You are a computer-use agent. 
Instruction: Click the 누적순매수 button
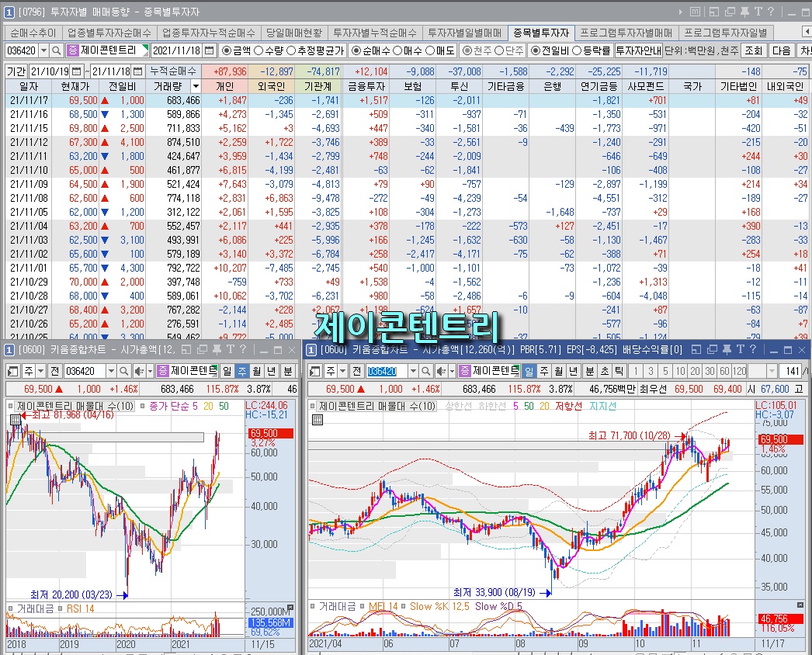point(173,71)
